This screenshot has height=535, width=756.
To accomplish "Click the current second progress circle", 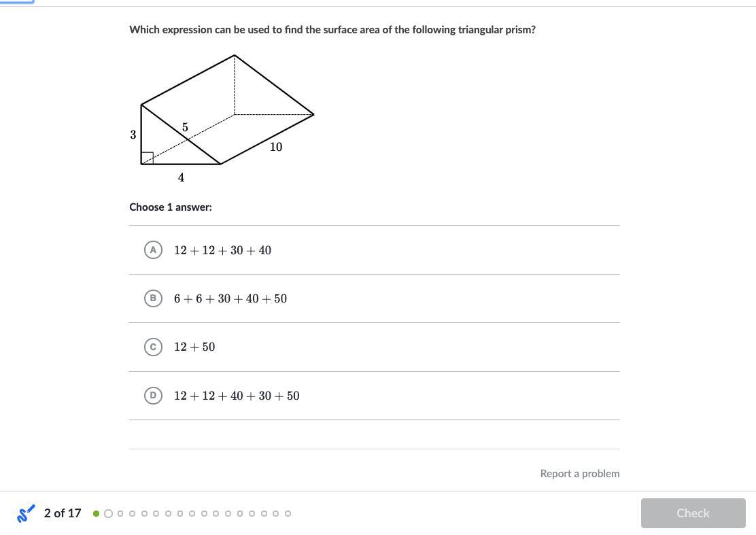I will (109, 513).
